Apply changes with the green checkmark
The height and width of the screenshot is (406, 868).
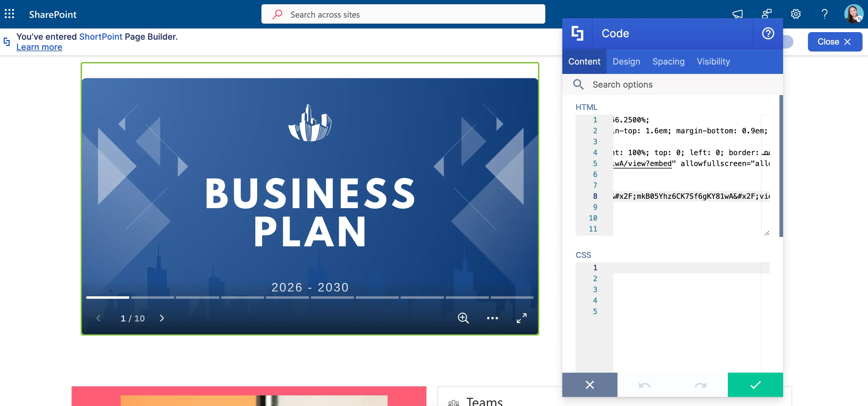tap(755, 384)
